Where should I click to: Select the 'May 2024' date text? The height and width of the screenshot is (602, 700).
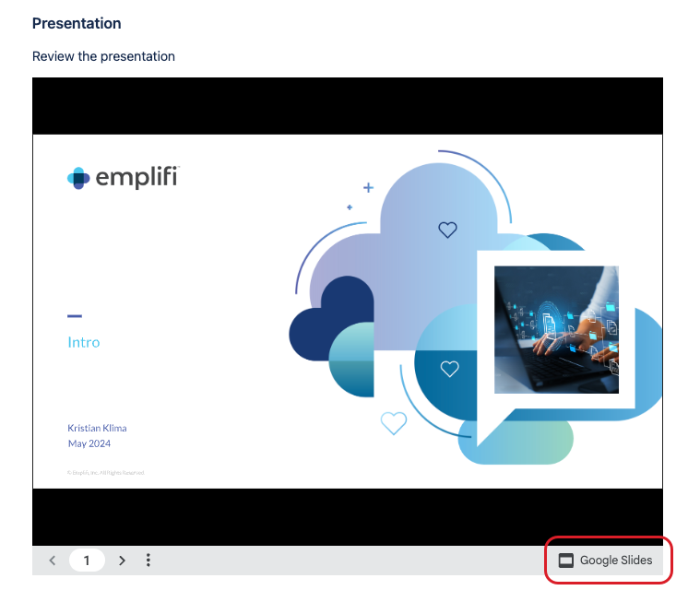(89, 443)
